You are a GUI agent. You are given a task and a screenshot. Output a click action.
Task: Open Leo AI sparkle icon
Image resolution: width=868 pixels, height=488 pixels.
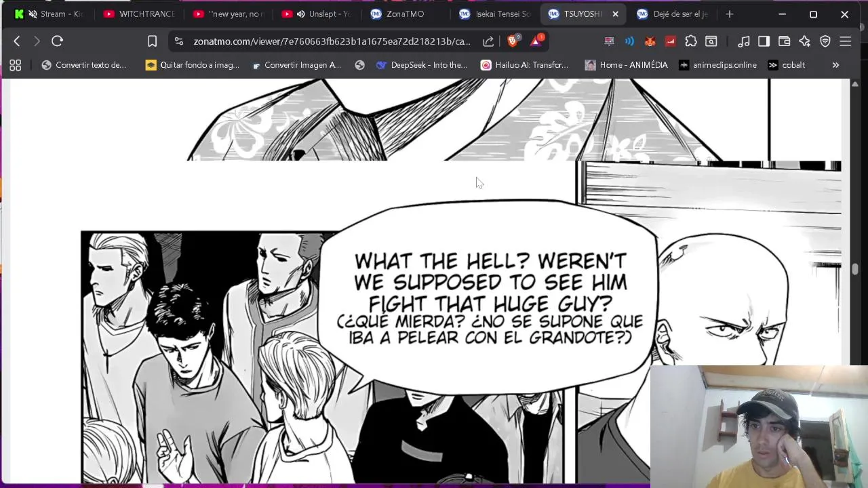804,41
